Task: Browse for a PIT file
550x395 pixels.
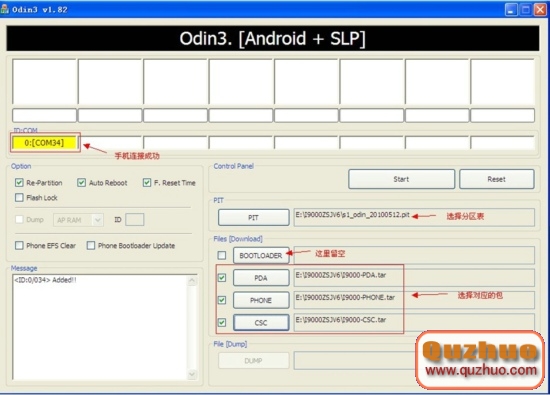Action: [x=254, y=217]
